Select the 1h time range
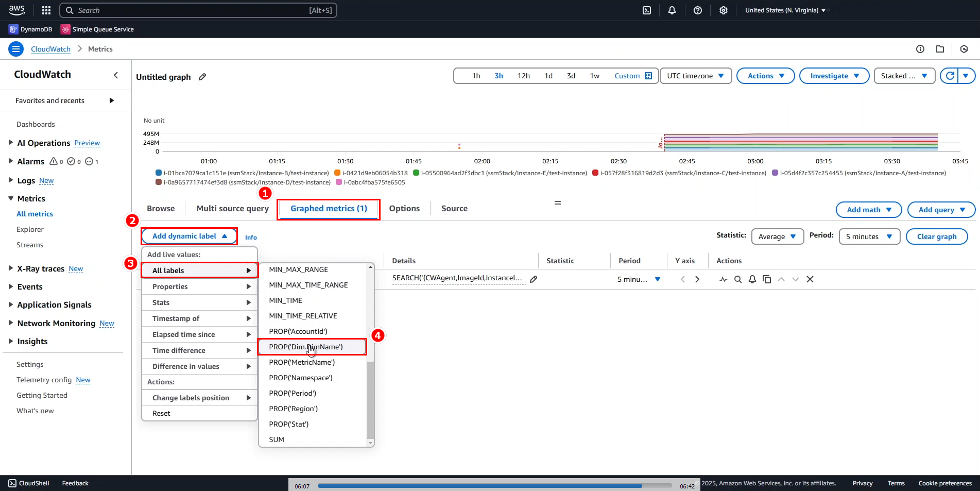The height and width of the screenshot is (491, 980). tap(476, 76)
